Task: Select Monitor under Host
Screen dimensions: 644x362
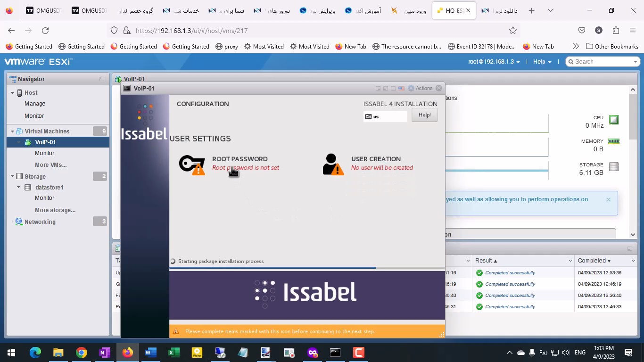Action: tap(34, 116)
